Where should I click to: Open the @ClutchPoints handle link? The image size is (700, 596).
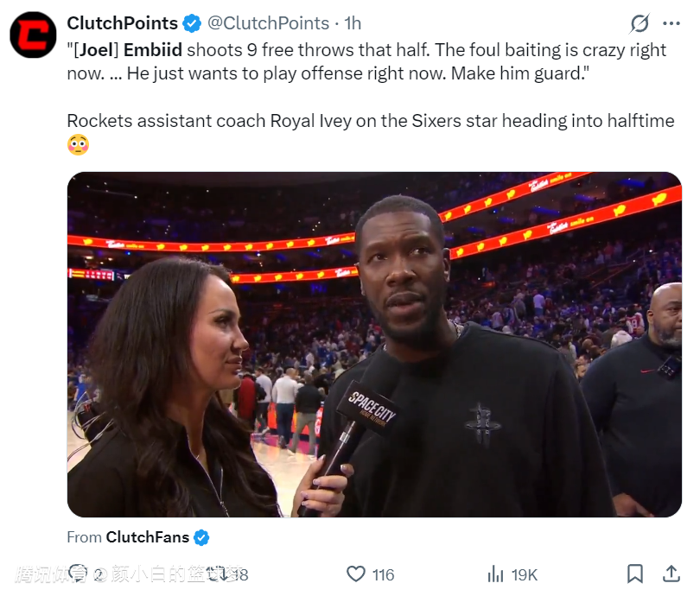coord(269,23)
